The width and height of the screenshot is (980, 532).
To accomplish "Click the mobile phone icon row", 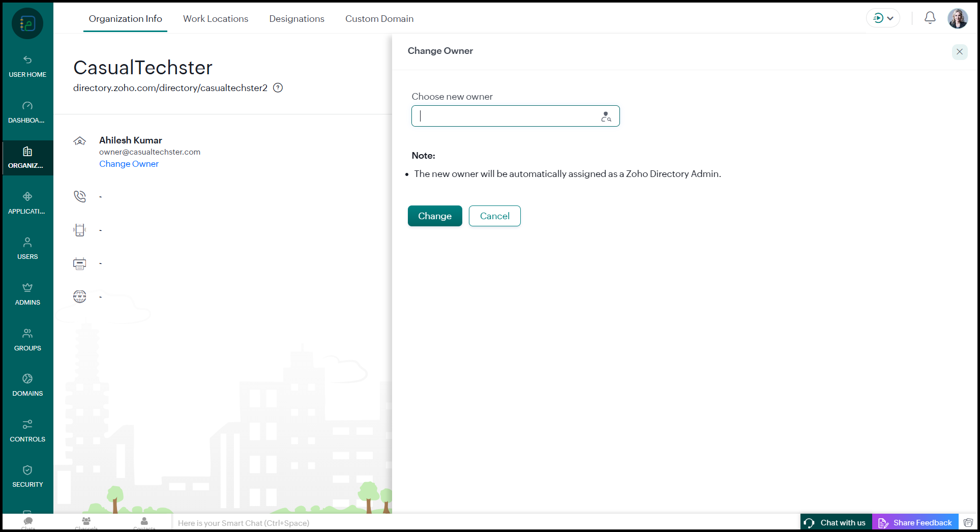I will coord(80,230).
